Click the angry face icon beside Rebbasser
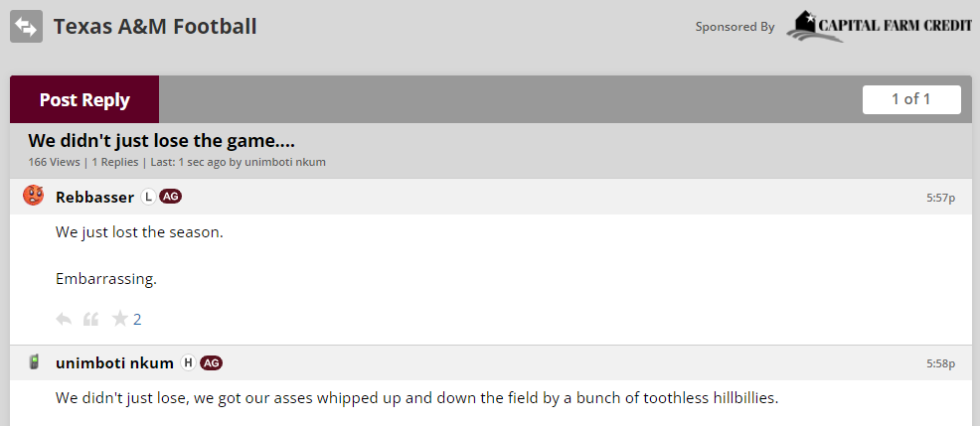 (x=34, y=197)
